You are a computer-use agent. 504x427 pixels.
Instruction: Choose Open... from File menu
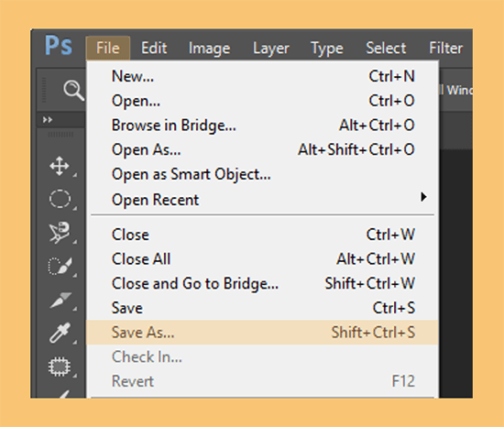coord(263,101)
